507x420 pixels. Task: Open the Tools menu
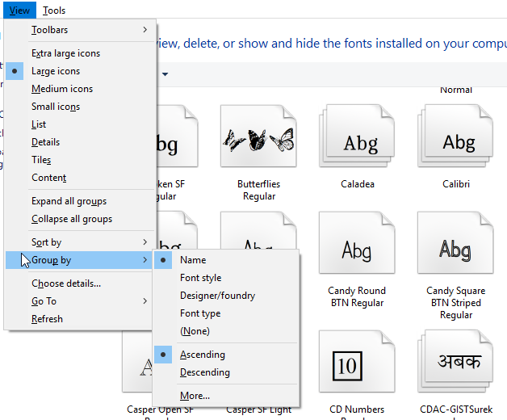54,10
